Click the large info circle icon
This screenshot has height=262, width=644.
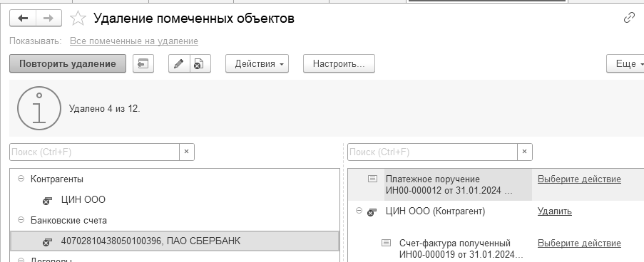pyautogui.click(x=39, y=108)
